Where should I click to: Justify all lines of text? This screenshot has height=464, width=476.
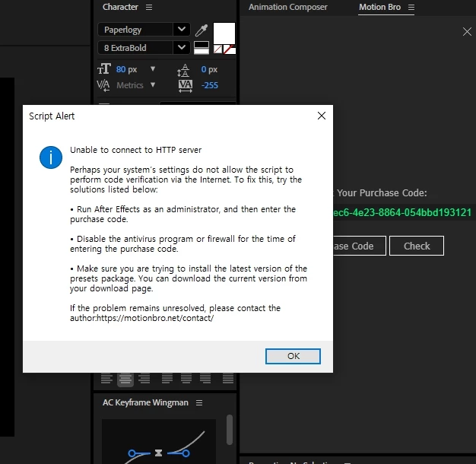pos(228,379)
